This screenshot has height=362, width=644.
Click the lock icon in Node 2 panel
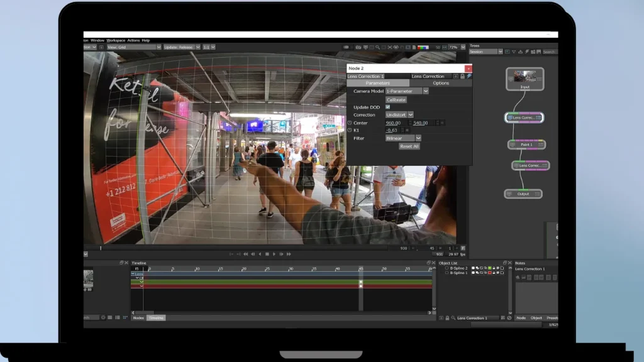point(462,76)
